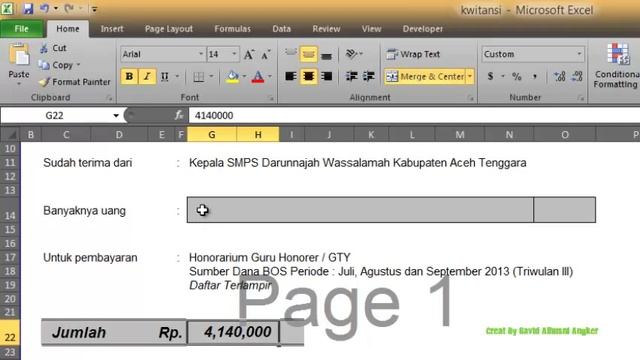Click the Increase Decimal icon
This screenshot has width=640, height=360.
tap(559, 76)
